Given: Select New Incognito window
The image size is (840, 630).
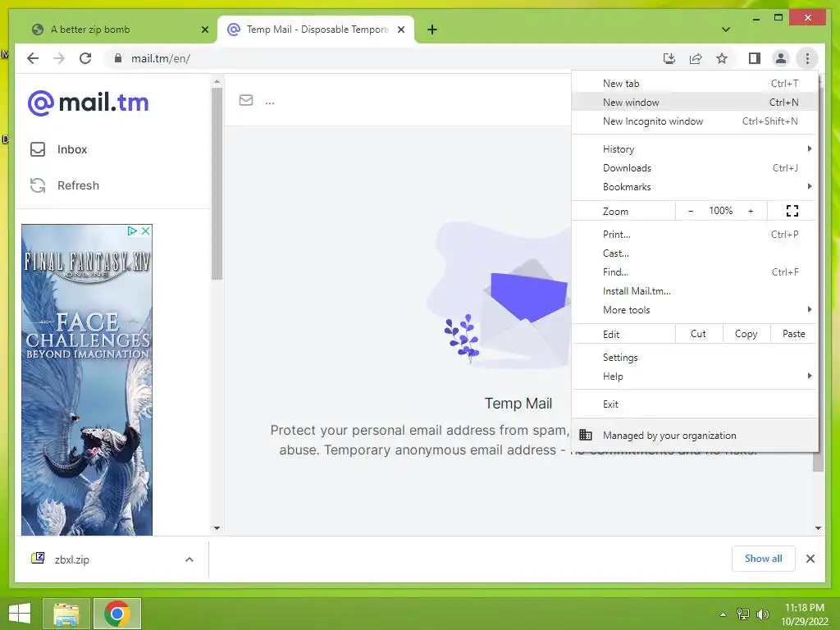Looking at the screenshot, I should pos(694,121).
